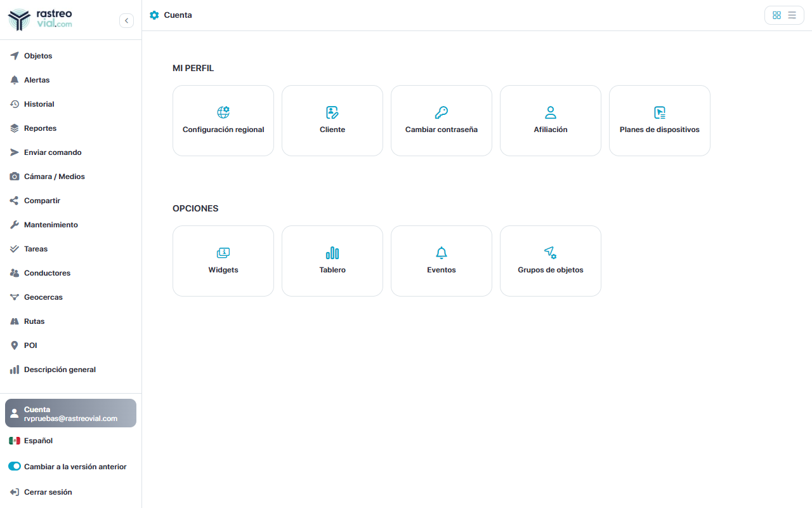Collapse the sidebar with the chevron button

tap(126, 20)
